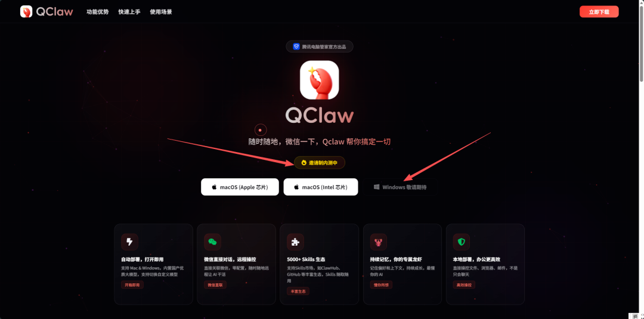Click the red lobster memory icon
The width and height of the screenshot is (644, 319).
(x=378, y=242)
